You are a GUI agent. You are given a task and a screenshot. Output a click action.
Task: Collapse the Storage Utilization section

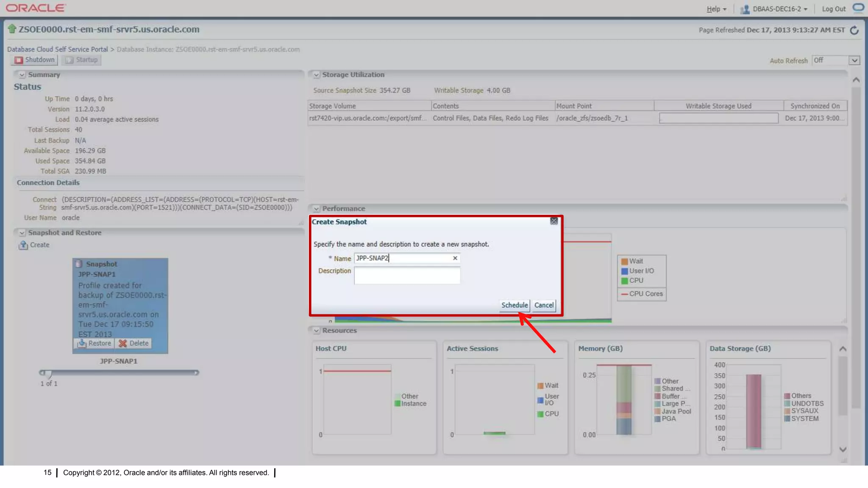316,75
